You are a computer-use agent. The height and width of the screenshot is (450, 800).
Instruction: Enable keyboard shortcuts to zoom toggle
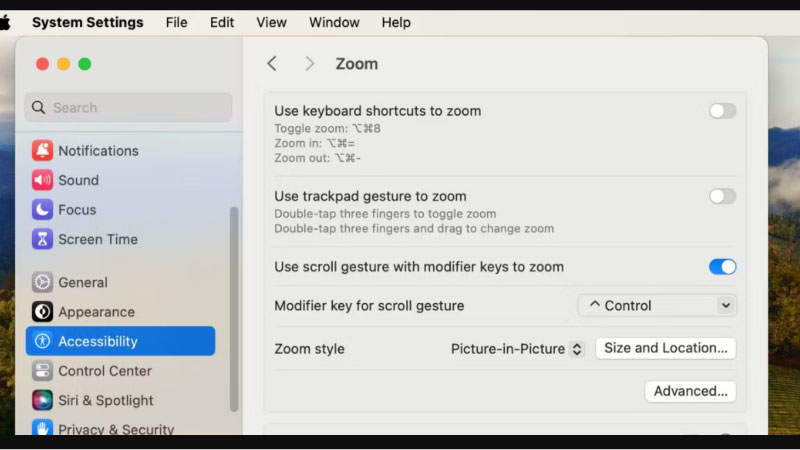coord(722,111)
